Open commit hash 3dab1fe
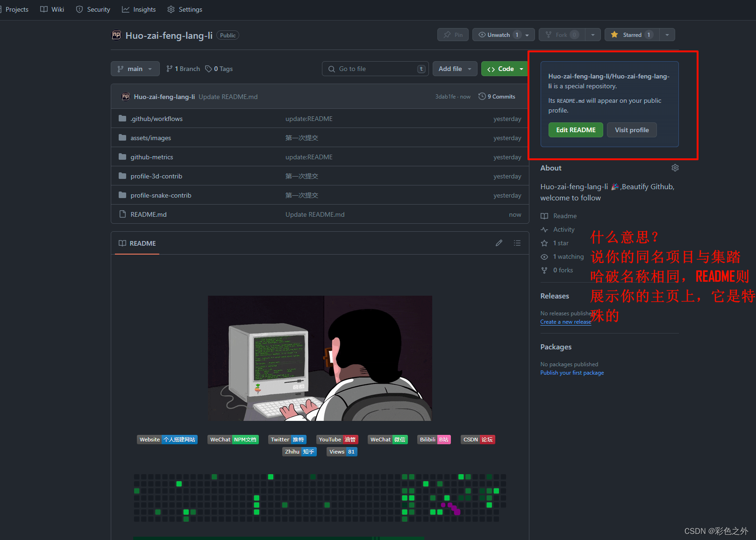This screenshot has width=756, height=540. click(x=445, y=97)
